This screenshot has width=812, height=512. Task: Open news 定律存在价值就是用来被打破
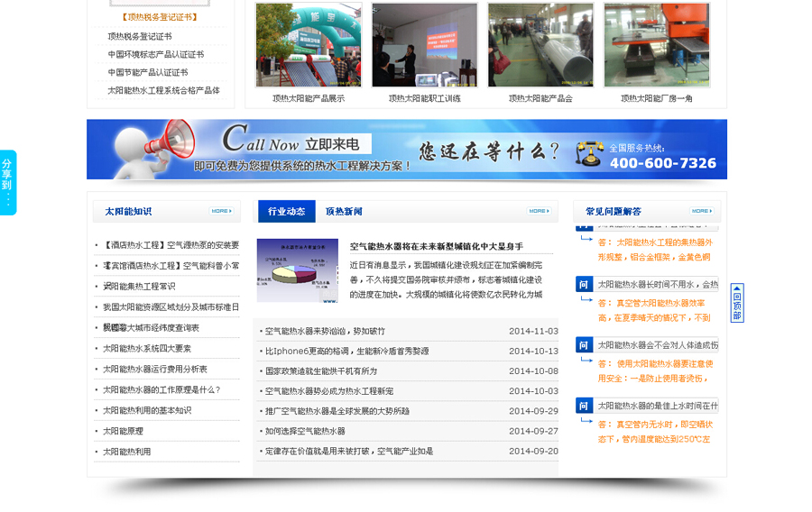coord(349,452)
